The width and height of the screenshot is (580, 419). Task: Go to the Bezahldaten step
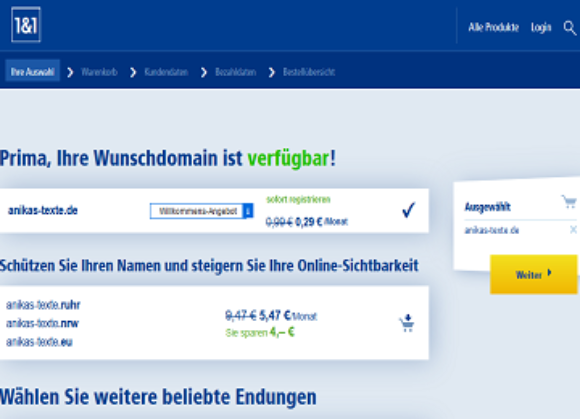[236, 72]
